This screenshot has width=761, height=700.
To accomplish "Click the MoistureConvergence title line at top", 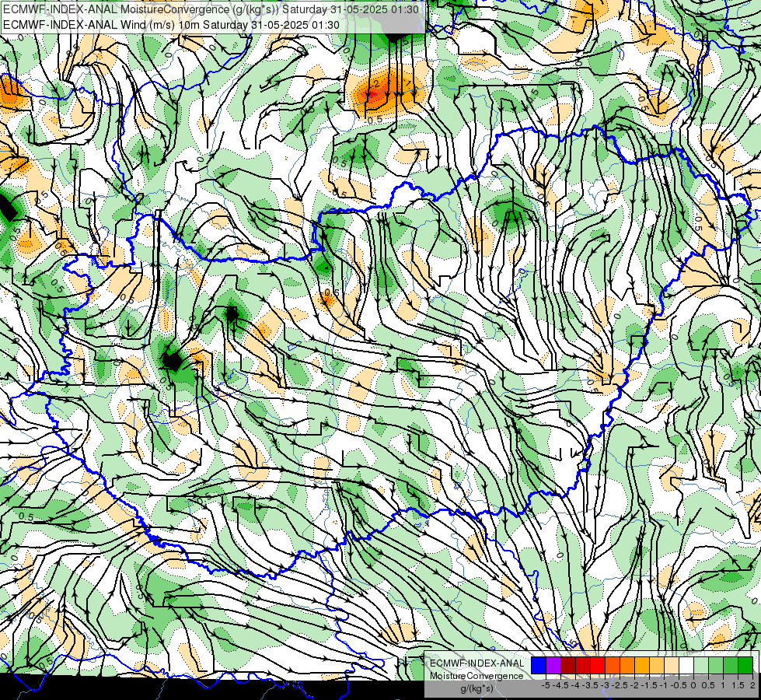I will pyautogui.click(x=211, y=9).
